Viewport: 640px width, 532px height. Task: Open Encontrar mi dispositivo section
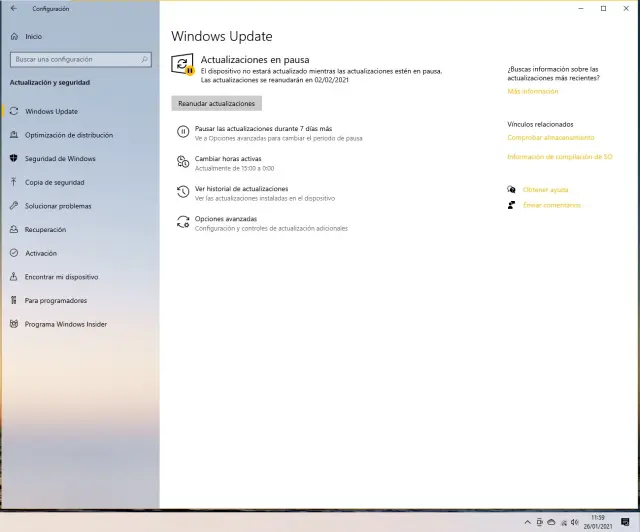61,276
